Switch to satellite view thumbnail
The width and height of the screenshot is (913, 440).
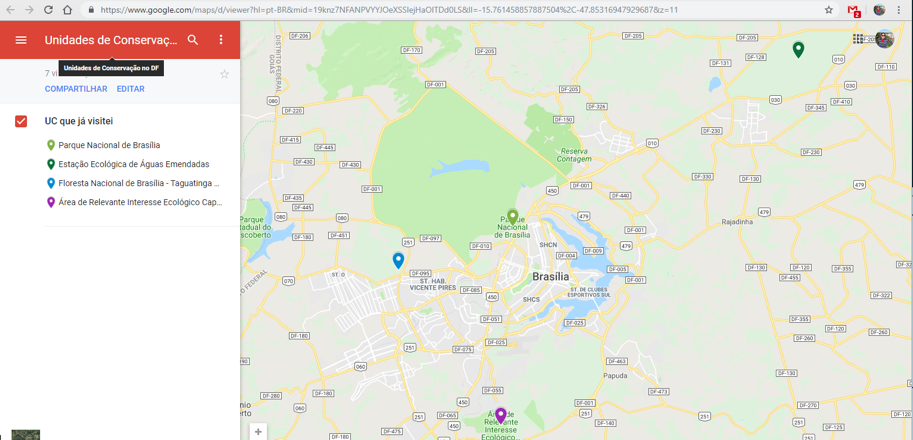click(25, 435)
